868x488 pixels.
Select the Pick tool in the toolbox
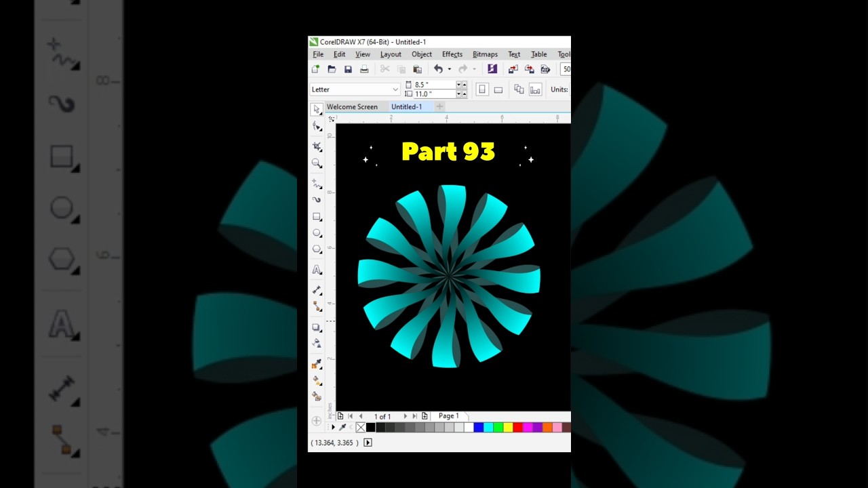[317, 110]
